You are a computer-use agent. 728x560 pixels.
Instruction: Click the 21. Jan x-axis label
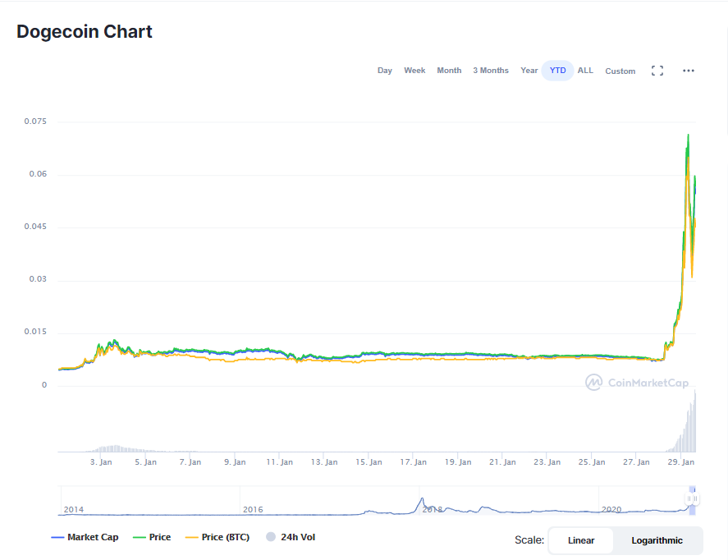[502, 462]
